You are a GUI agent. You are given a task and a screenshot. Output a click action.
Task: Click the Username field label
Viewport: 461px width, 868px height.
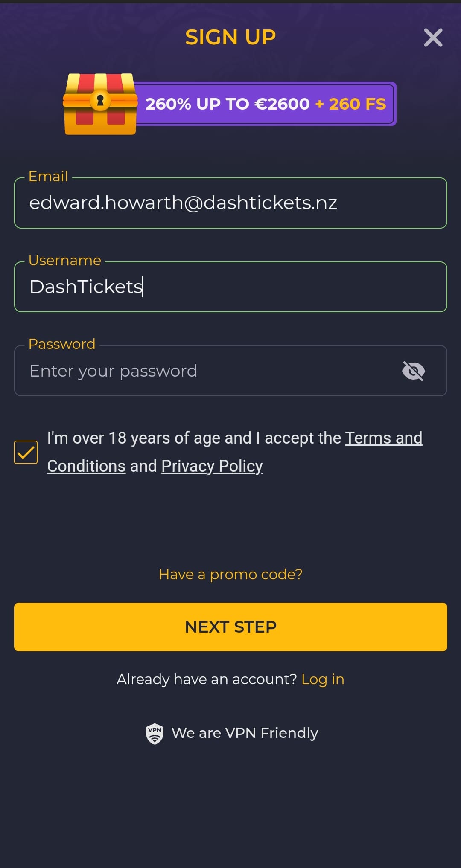(x=65, y=261)
